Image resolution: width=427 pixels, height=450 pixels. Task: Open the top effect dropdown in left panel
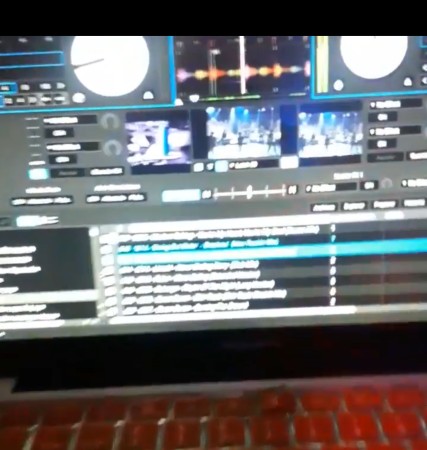click(70, 120)
